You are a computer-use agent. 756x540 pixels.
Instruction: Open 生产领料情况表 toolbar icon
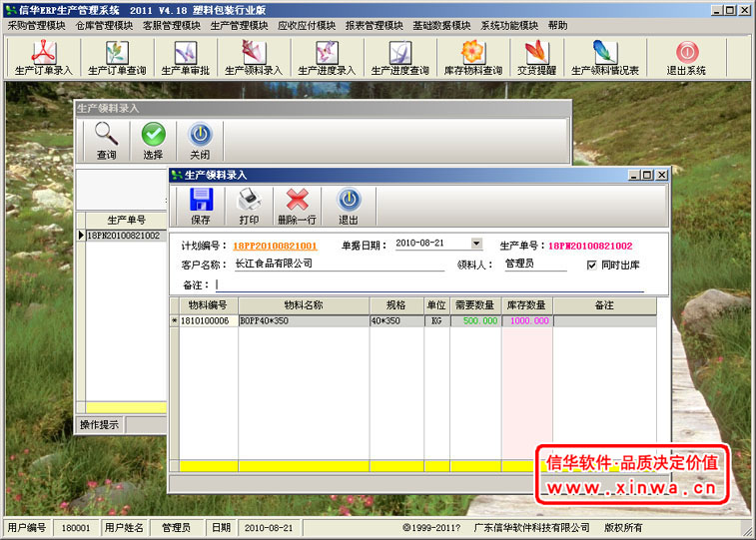605,58
